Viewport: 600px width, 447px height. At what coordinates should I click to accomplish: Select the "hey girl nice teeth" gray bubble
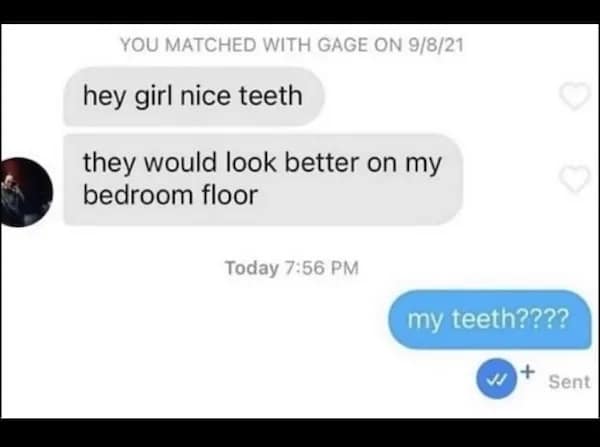tap(194, 96)
